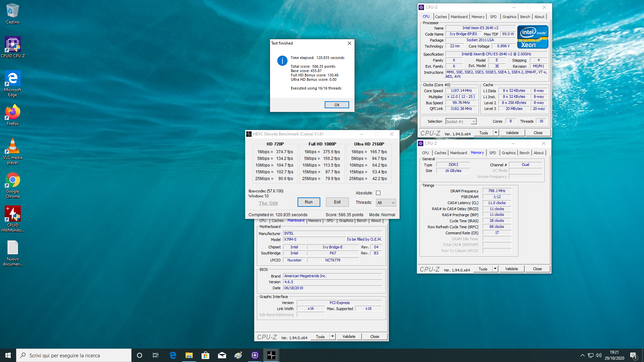Open notification center icon

click(634, 355)
